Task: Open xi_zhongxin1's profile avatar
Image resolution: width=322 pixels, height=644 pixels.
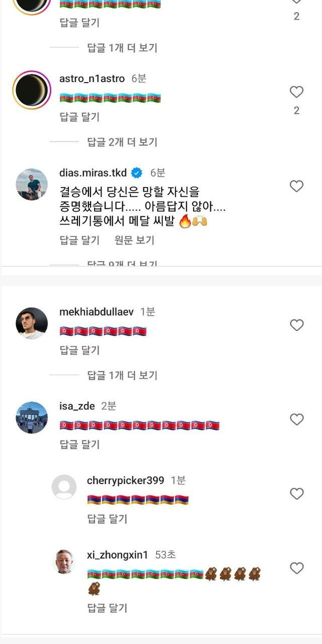Action: click(64, 561)
